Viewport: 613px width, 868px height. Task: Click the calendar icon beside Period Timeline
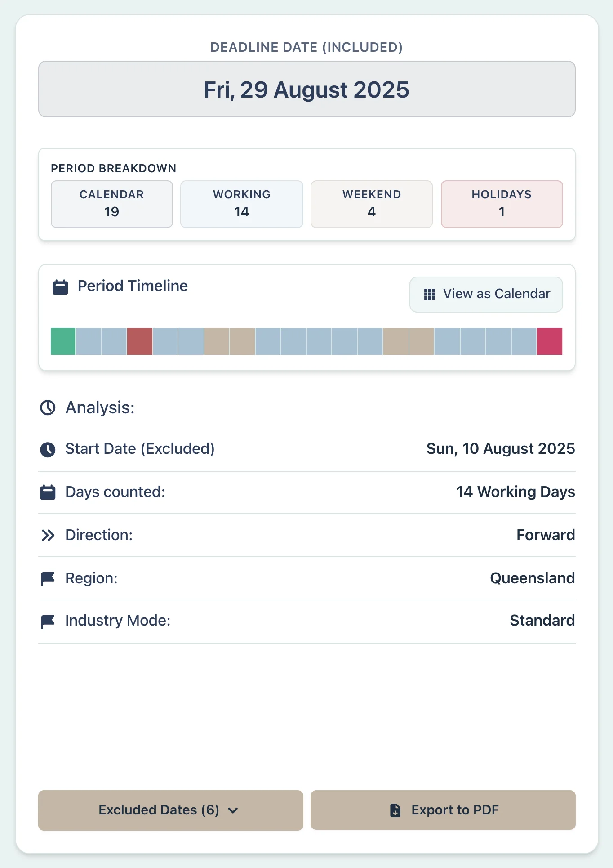point(60,287)
